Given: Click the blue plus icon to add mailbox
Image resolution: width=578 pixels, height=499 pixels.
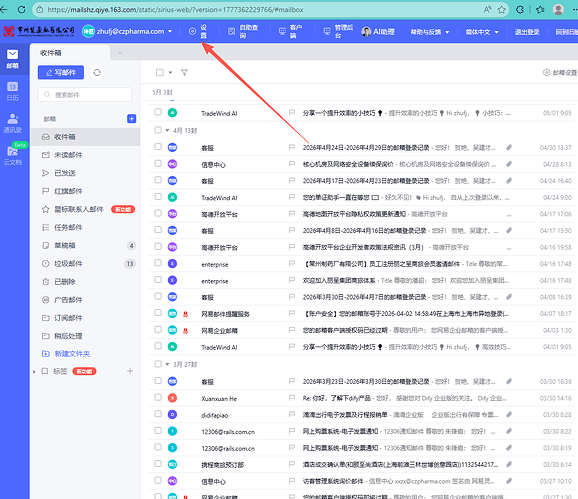Looking at the screenshot, I should coord(132,119).
